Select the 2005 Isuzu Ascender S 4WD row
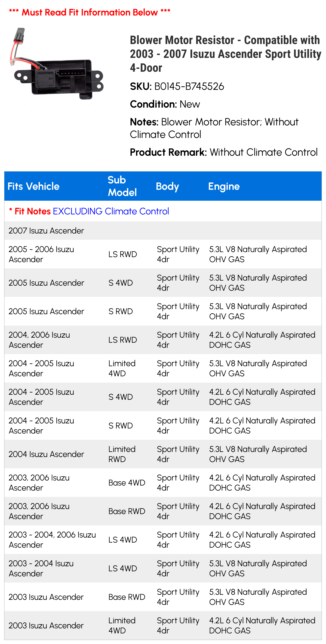 (x=163, y=283)
